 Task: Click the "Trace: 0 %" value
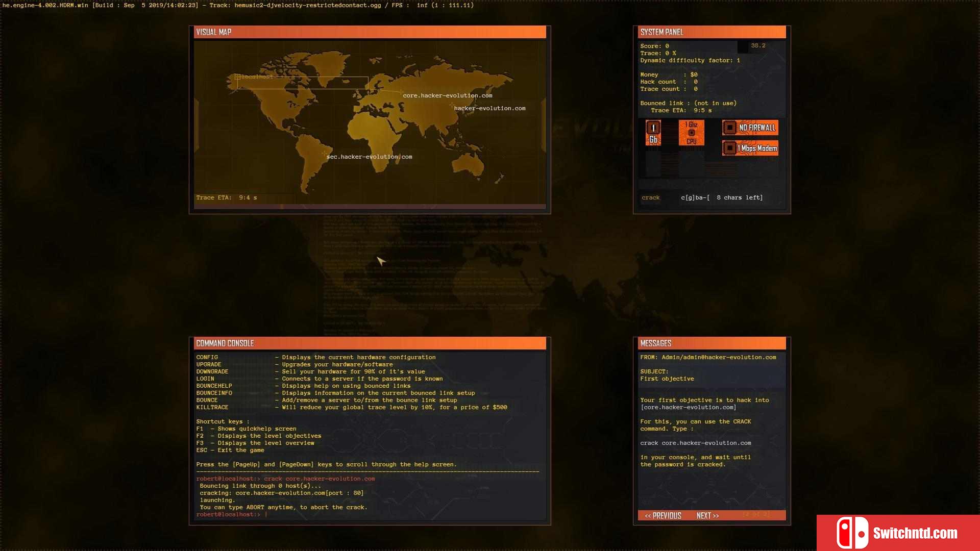(658, 53)
